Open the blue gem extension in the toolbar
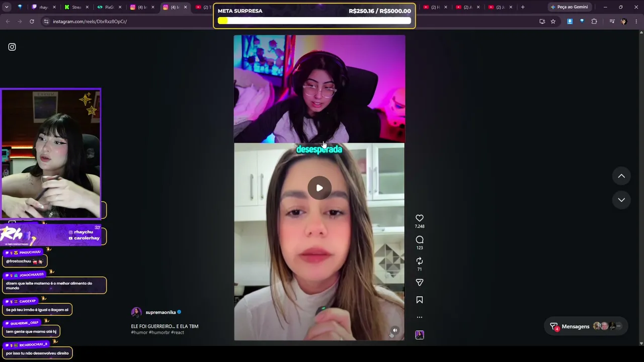This screenshot has height=362, width=644. [x=582, y=22]
